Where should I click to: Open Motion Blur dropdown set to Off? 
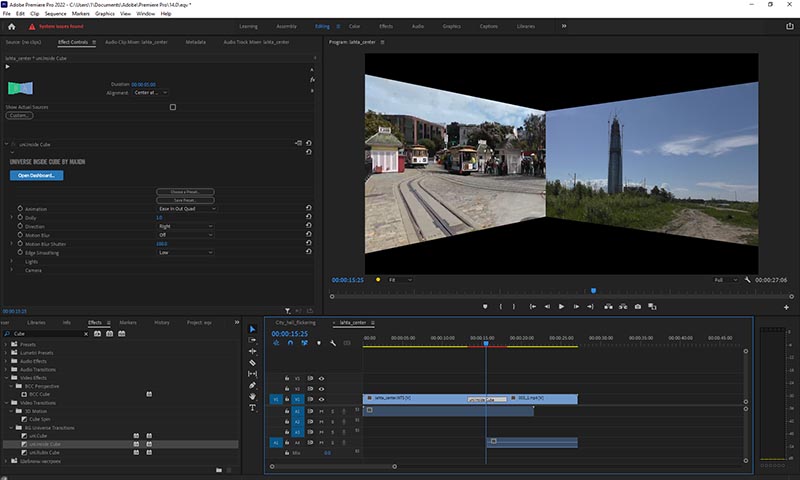tap(185, 235)
